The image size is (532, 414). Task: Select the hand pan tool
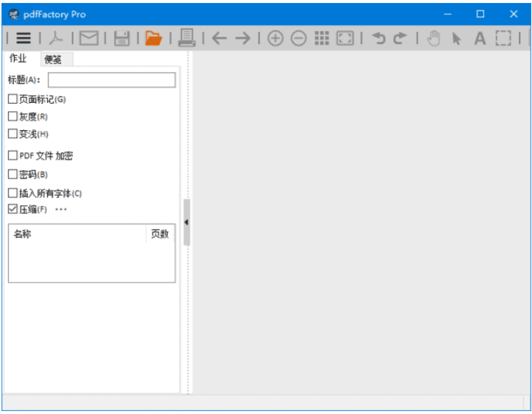pos(433,38)
